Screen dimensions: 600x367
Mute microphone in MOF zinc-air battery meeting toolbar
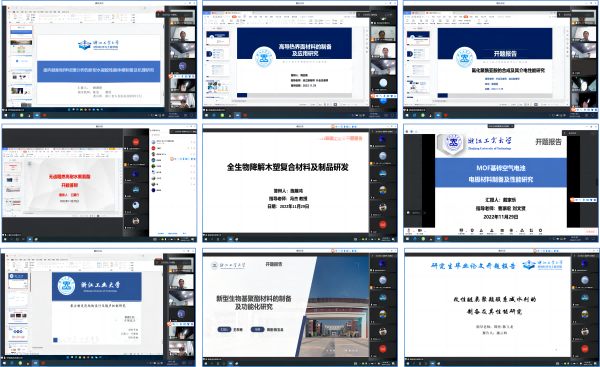tap(409, 230)
